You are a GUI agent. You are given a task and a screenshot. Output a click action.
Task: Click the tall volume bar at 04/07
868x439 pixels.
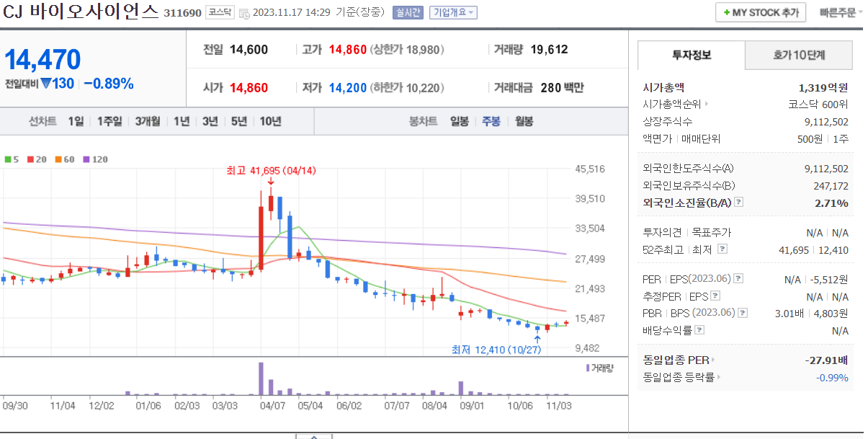click(x=261, y=378)
